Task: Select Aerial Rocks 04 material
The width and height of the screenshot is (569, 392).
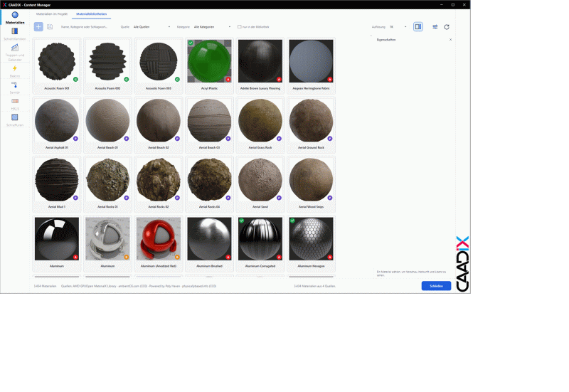Action: (209, 184)
